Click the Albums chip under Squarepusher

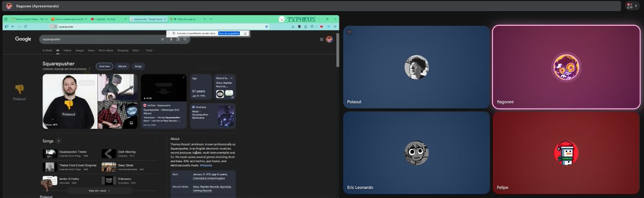click(x=122, y=67)
